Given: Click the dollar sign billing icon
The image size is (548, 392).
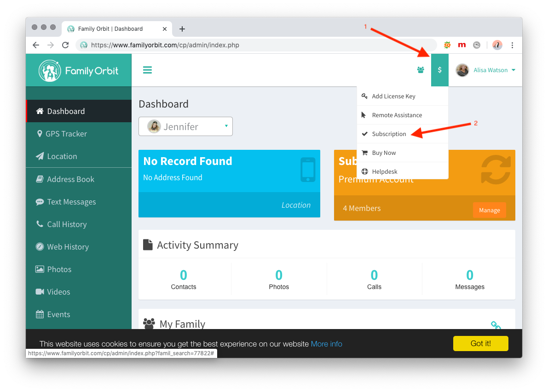Looking at the screenshot, I should (x=440, y=70).
